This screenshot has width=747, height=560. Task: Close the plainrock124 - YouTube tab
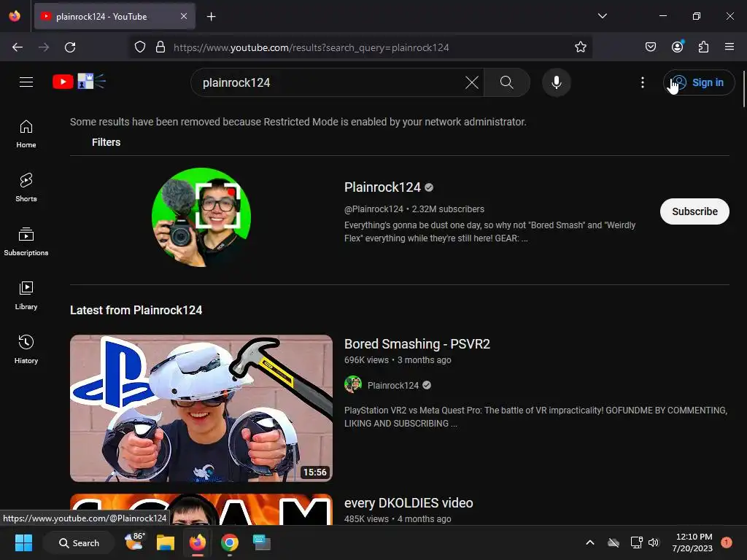pyautogui.click(x=184, y=16)
